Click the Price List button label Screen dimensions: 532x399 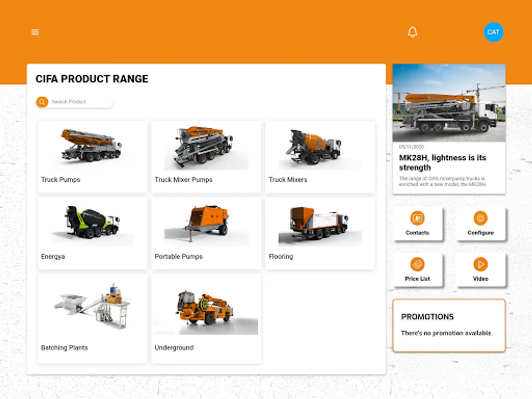pos(417,279)
